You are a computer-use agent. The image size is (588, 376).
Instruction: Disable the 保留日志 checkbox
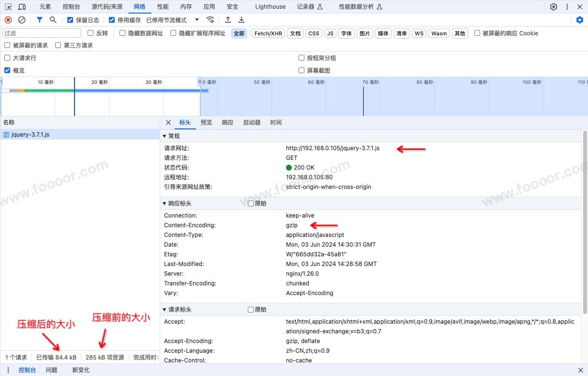71,20
